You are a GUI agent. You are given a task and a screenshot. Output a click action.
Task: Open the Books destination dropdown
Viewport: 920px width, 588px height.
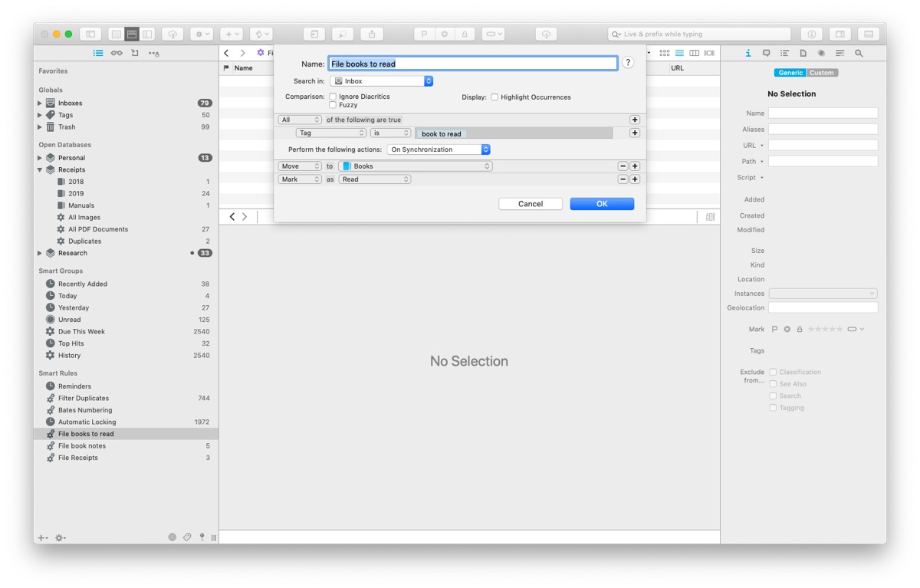tap(415, 166)
